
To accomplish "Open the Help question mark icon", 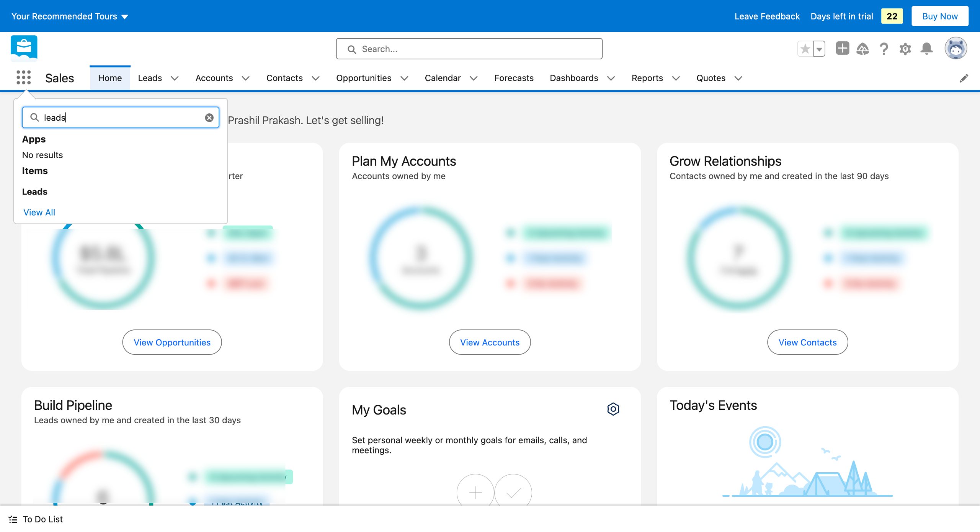I will click(x=884, y=49).
